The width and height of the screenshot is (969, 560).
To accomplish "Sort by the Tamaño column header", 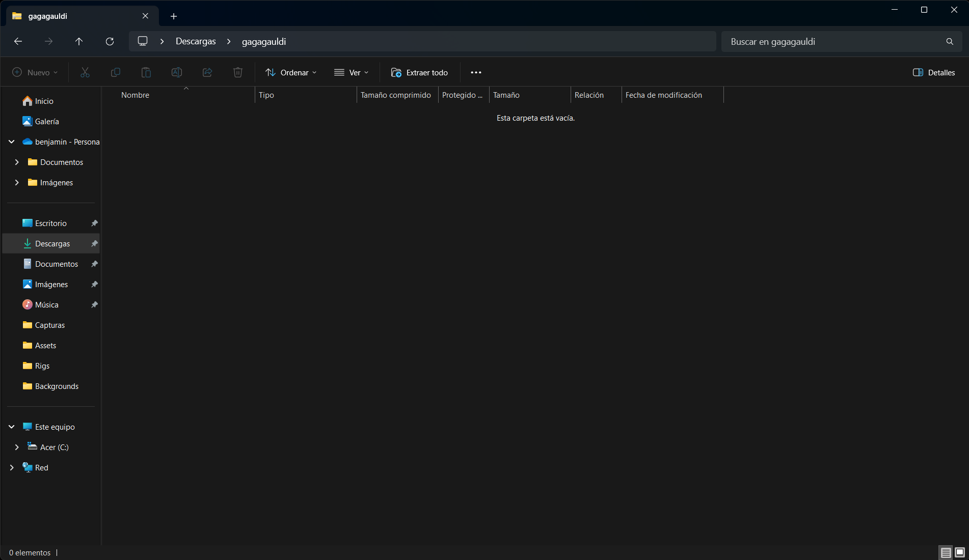I will (530, 95).
